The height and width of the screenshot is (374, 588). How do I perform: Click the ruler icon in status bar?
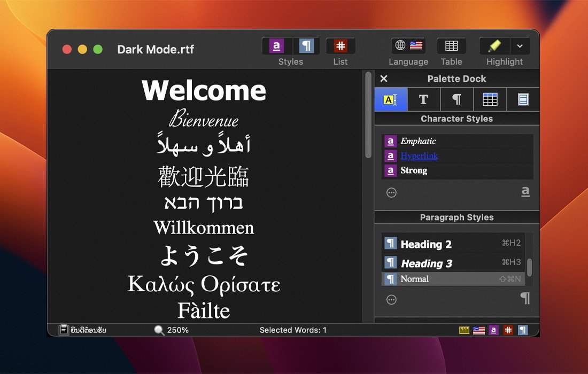pyautogui.click(x=464, y=330)
